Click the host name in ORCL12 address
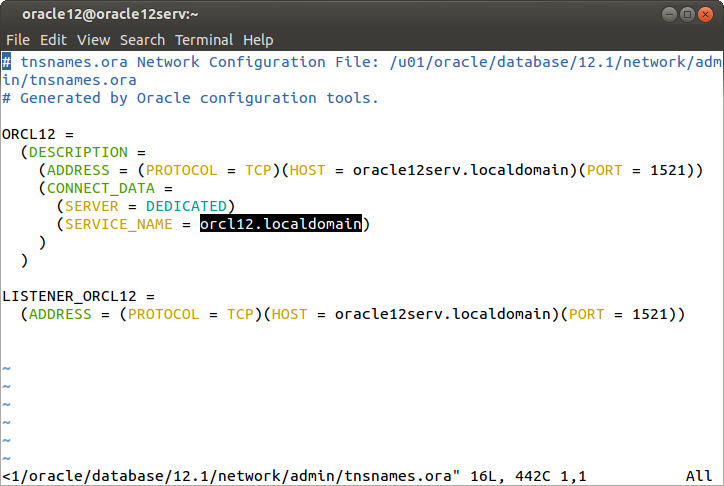This screenshot has height=486, width=724. click(461, 170)
